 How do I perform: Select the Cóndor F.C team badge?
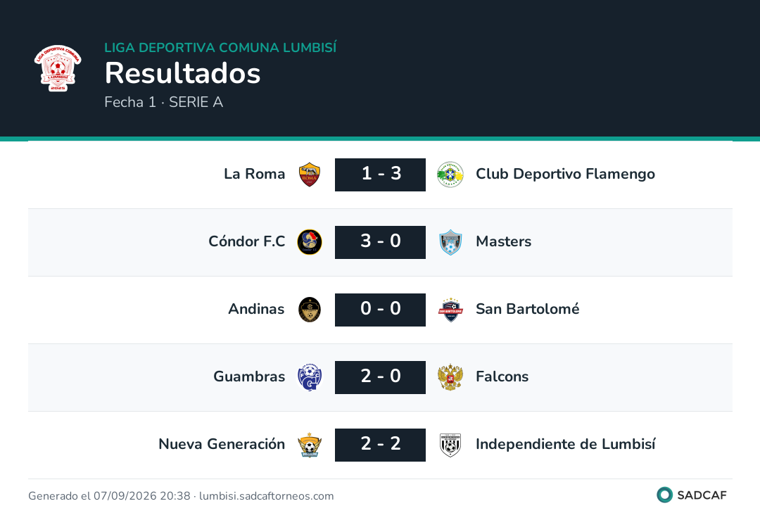(x=309, y=242)
